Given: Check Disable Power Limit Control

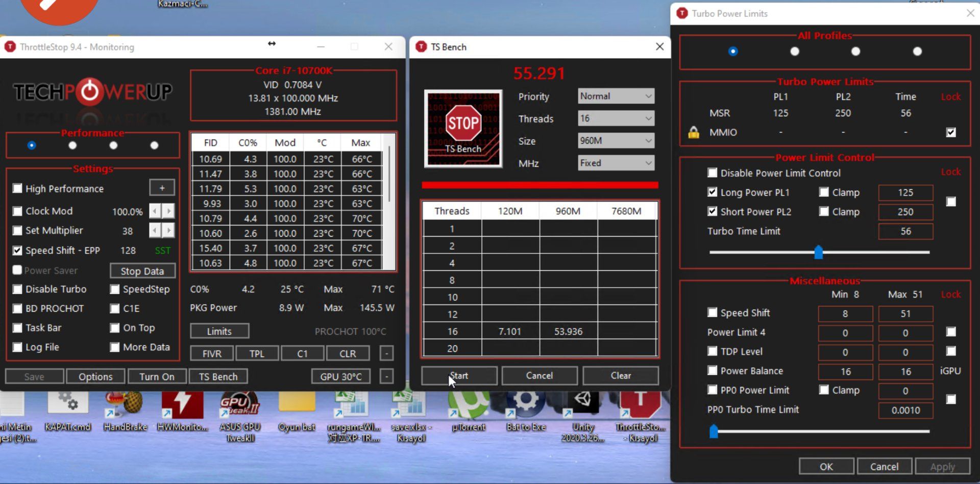Looking at the screenshot, I should (x=713, y=173).
